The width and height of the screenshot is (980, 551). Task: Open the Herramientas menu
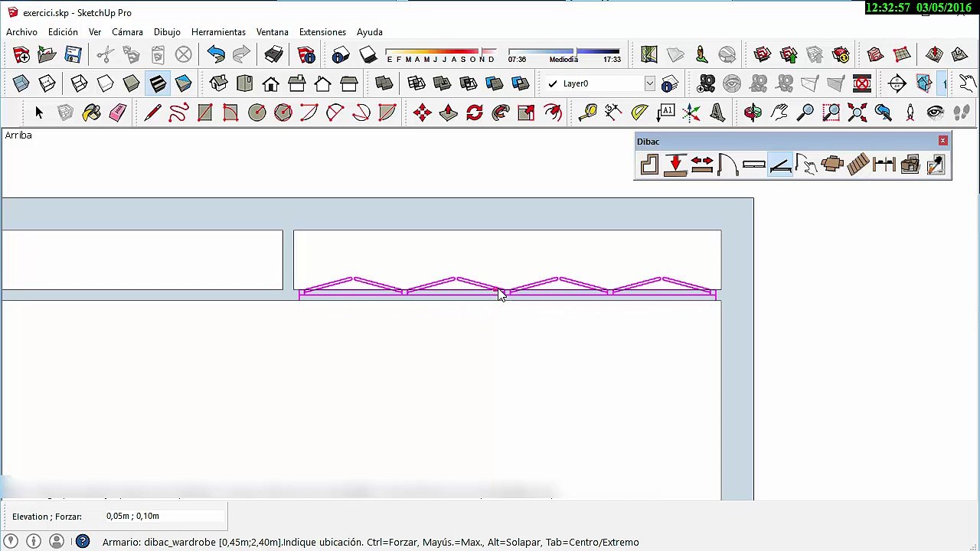[218, 32]
